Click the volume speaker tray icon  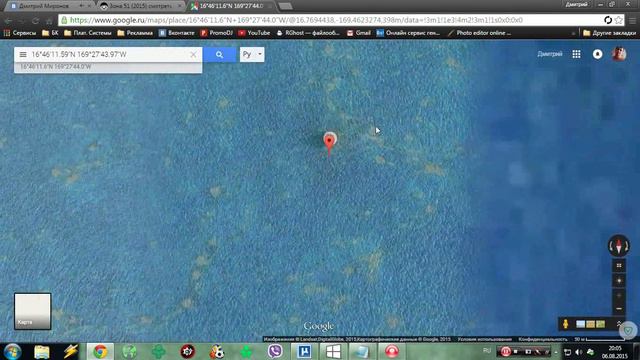click(578, 351)
